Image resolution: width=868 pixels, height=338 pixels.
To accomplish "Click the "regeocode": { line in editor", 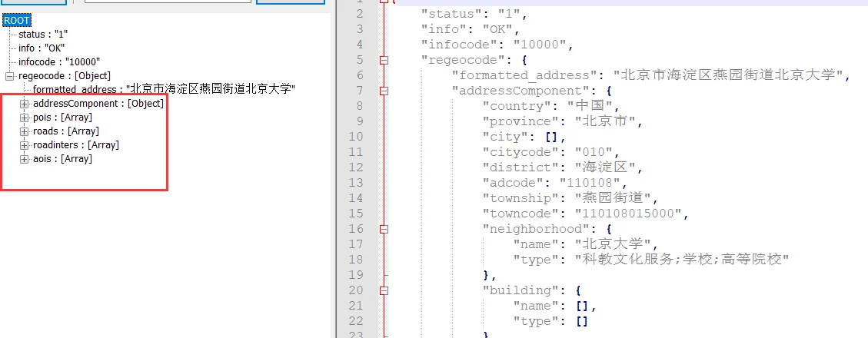I will pyautogui.click(x=476, y=60).
